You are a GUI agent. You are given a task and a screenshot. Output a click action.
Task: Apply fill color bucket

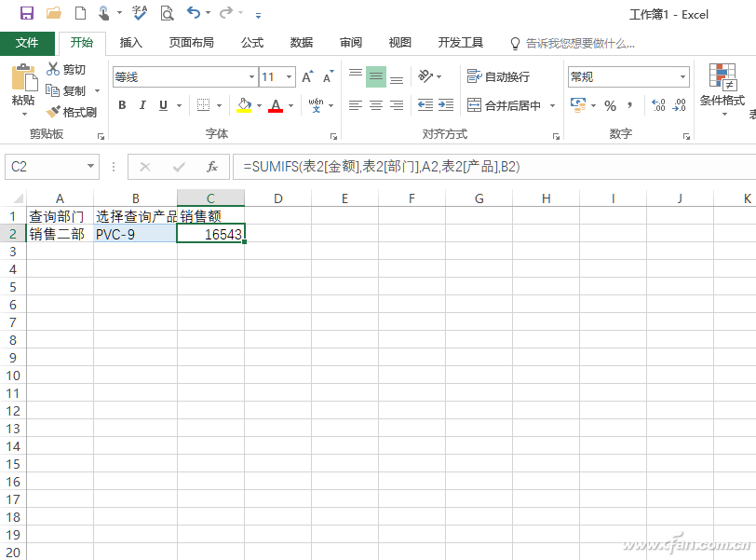(244, 105)
